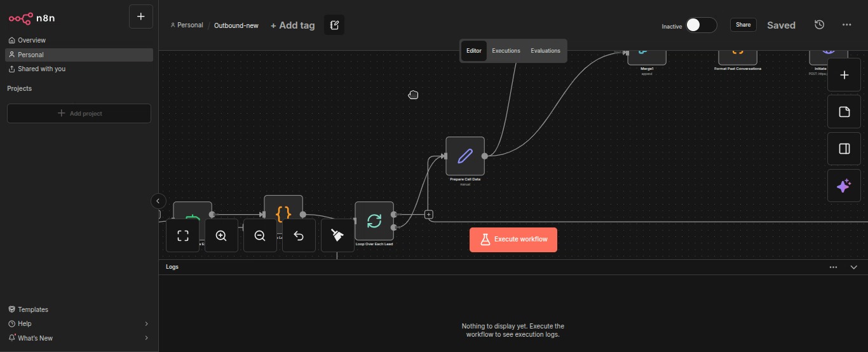Select the Loop Over Each Lead node
Image resolution: width=868 pixels, height=352 pixels.
coord(374,221)
